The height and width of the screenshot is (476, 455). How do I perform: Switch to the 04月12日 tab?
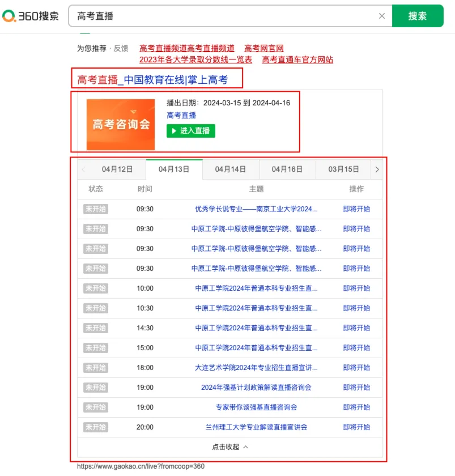click(117, 169)
